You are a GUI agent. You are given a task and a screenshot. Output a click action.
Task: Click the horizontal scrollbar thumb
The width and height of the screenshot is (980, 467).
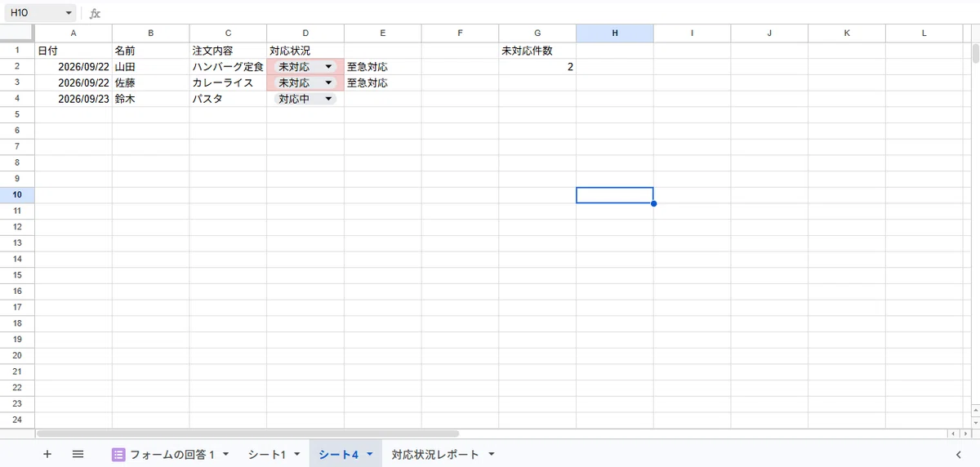[x=247, y=434]
